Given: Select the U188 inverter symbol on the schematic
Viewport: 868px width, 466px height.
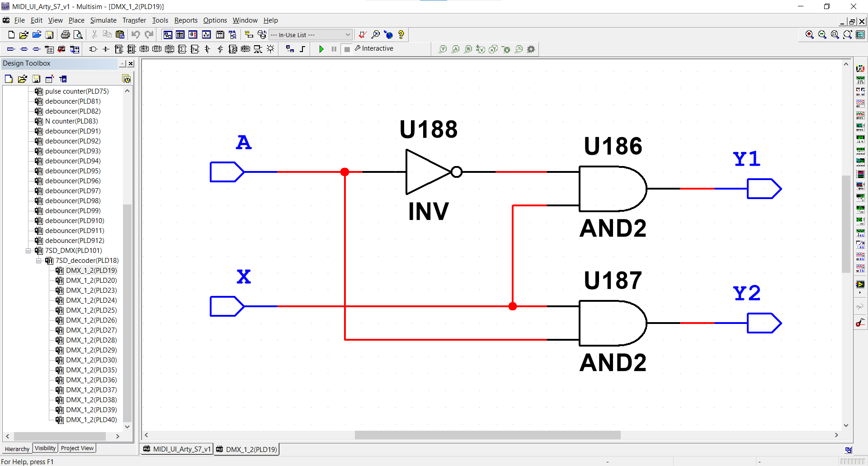Looking at the screenshot, I should click(433, 172).
